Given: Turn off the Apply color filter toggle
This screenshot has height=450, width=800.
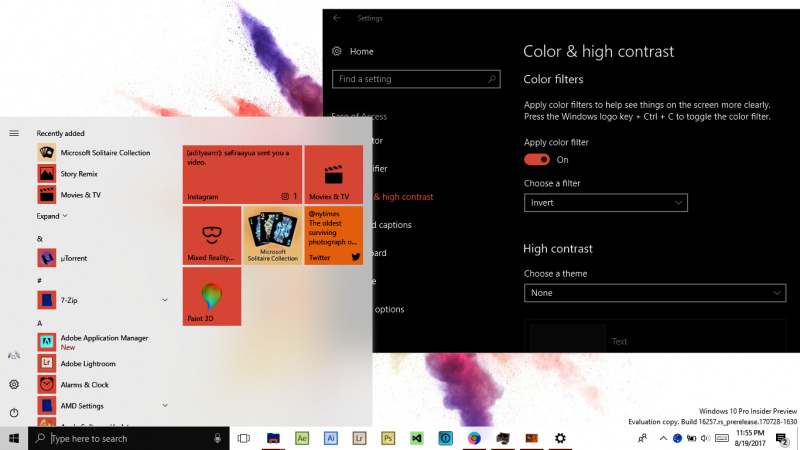Looking at the screenshot, I should tap(537, 160).
